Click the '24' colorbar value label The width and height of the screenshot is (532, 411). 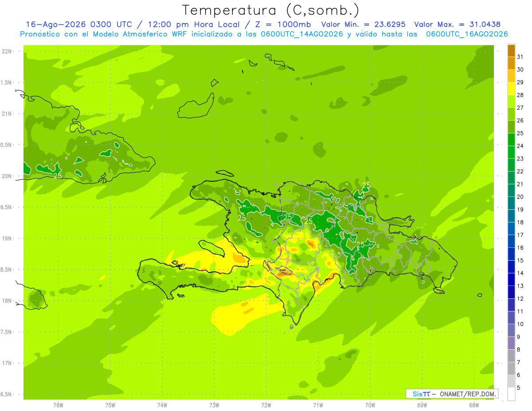[520, 146]
